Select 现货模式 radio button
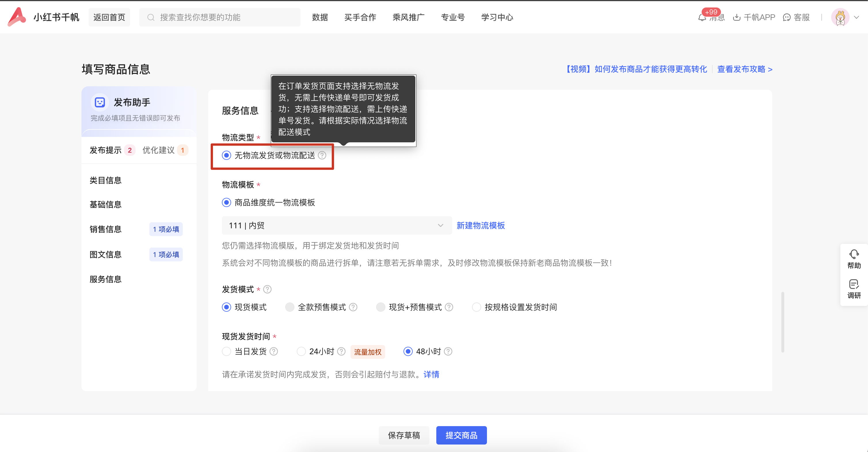 pos(226,307)
